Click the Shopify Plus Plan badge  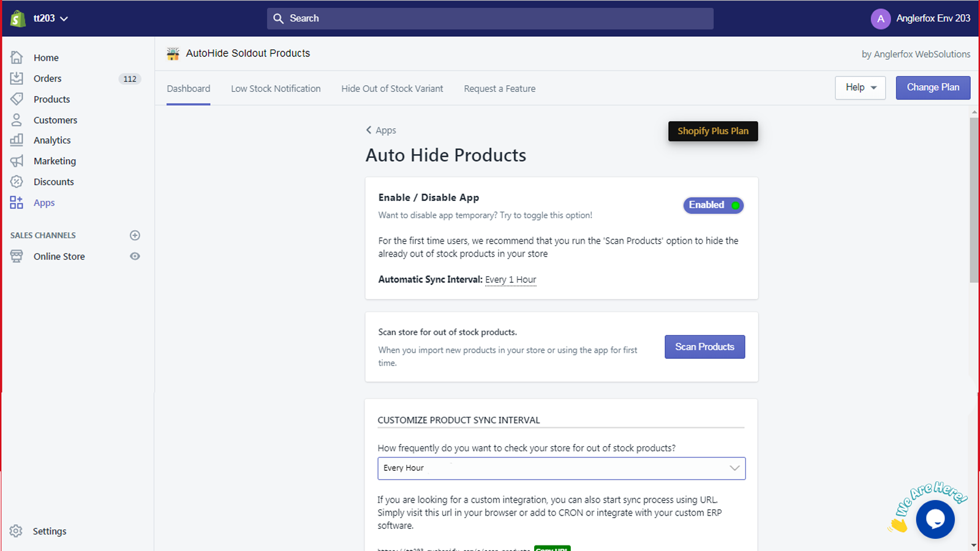[x=713, y=131]
